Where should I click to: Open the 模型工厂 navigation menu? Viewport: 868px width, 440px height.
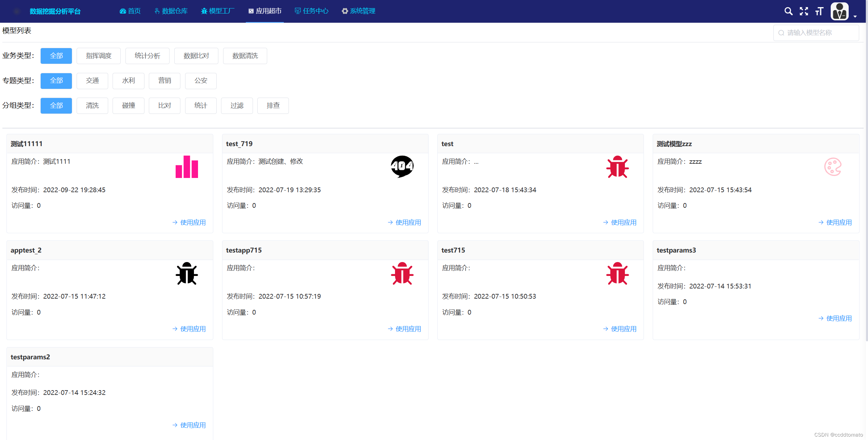point(217,11)
